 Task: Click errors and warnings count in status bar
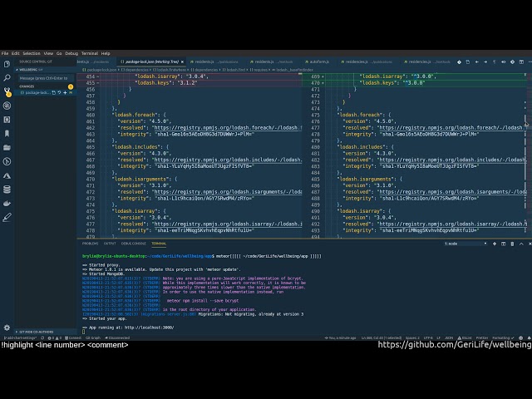pos(54,338)
